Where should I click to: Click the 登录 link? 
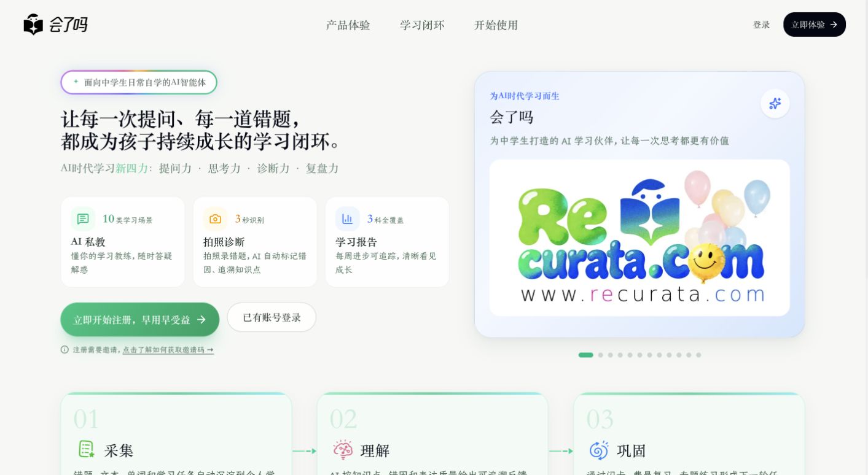pyautogui.click(x=761, y=25)
